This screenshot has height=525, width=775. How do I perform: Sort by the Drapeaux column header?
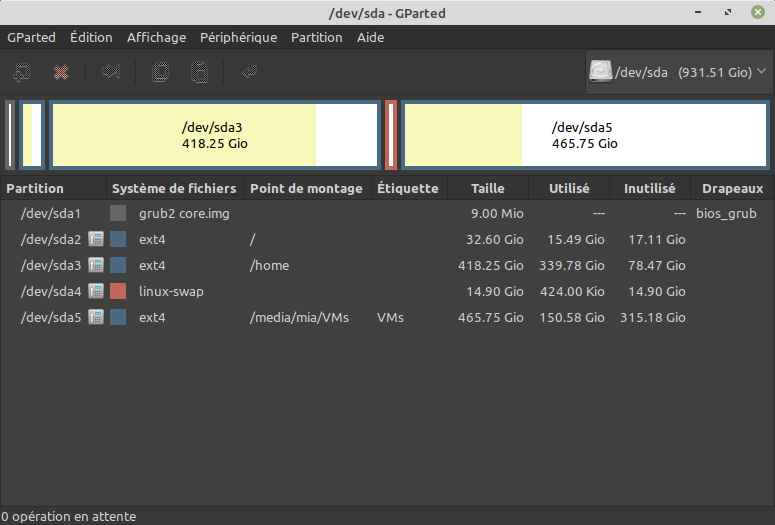(732, 188)
